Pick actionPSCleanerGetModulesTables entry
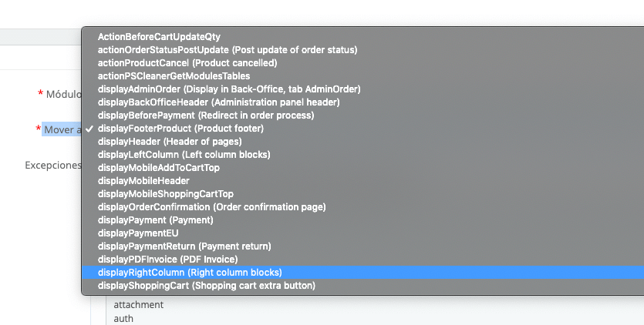Image resolution: width=644 pixels, height=325 pixels. click(363, 76)
